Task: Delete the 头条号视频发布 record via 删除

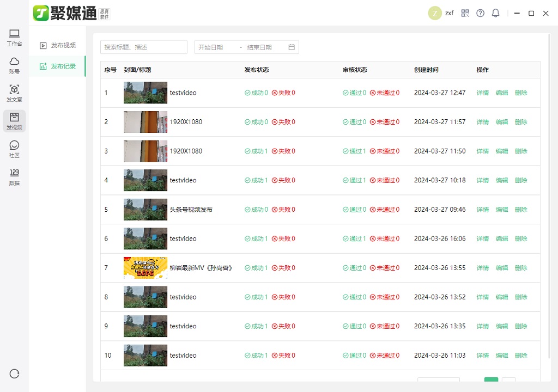Action: (x=521, y=209)
